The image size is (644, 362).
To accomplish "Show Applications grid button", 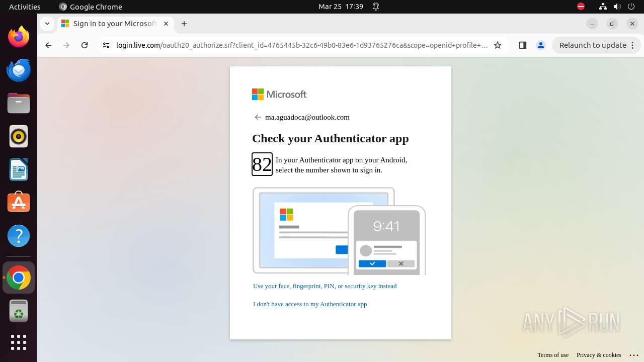I will point(19,342).
